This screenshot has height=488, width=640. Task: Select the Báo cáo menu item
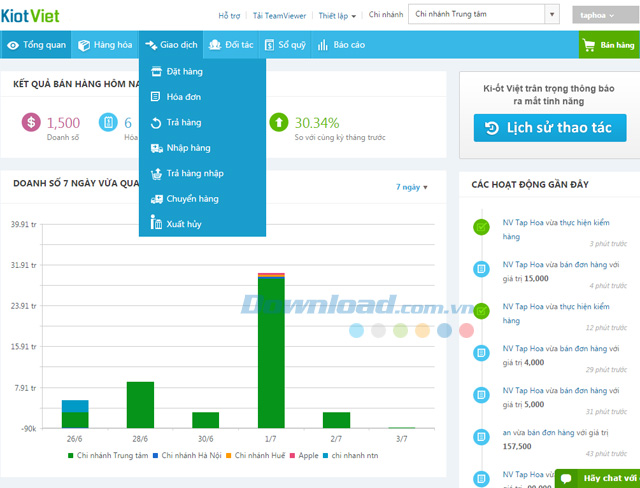point(340,45)
